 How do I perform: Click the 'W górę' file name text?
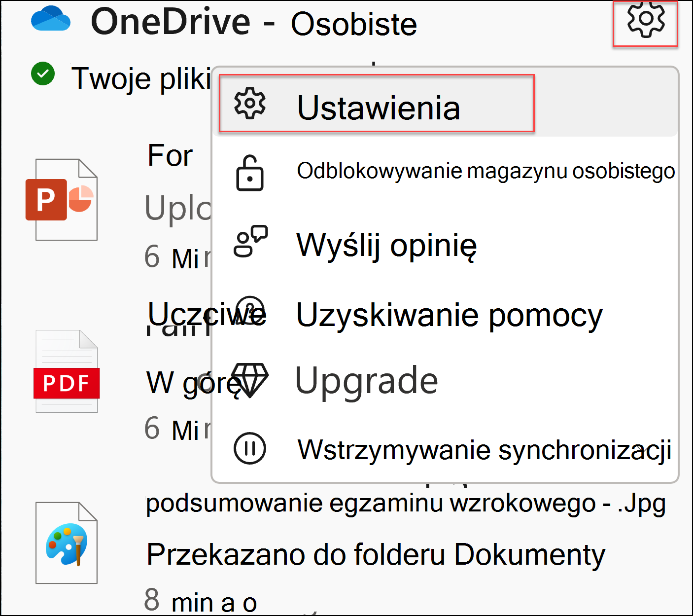[195, 383]
